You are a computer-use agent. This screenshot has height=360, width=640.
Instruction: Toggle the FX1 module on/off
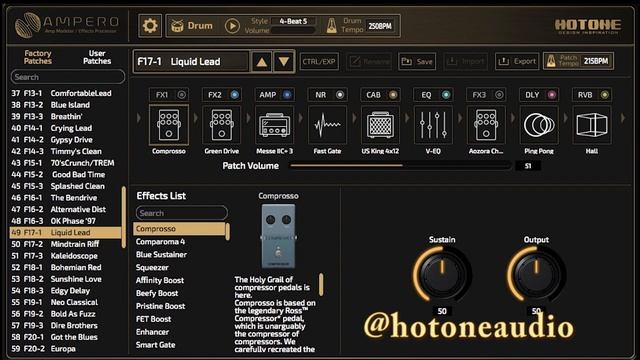tap(182, 95)
